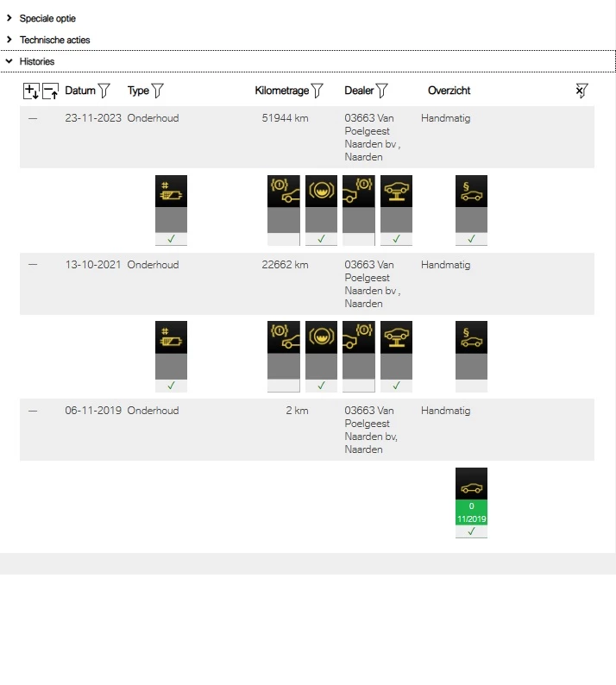This screenshot has width=616, height=685.
Task: Select the 2 km mileage value
Action: 297,411
